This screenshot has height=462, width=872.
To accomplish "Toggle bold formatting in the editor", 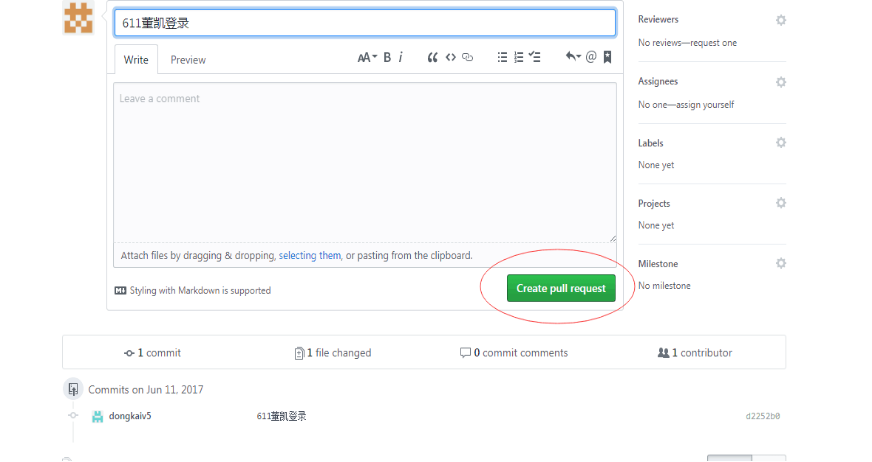I will coord(387,57).
